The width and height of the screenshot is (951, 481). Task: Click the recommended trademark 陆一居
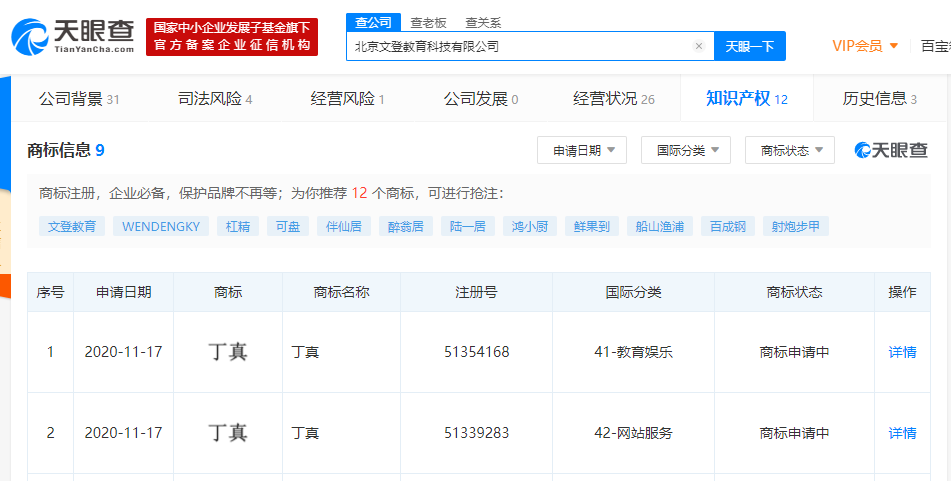(x=468, y=226)
